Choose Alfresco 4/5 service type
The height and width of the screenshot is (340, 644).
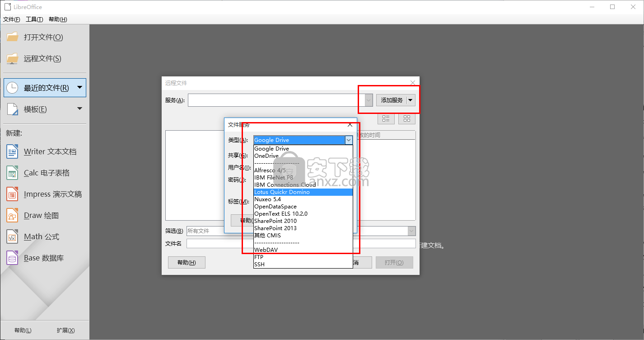tap(303, 170)
